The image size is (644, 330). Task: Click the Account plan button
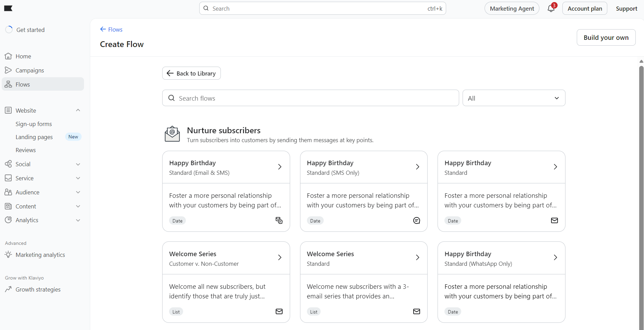[585, 8]
